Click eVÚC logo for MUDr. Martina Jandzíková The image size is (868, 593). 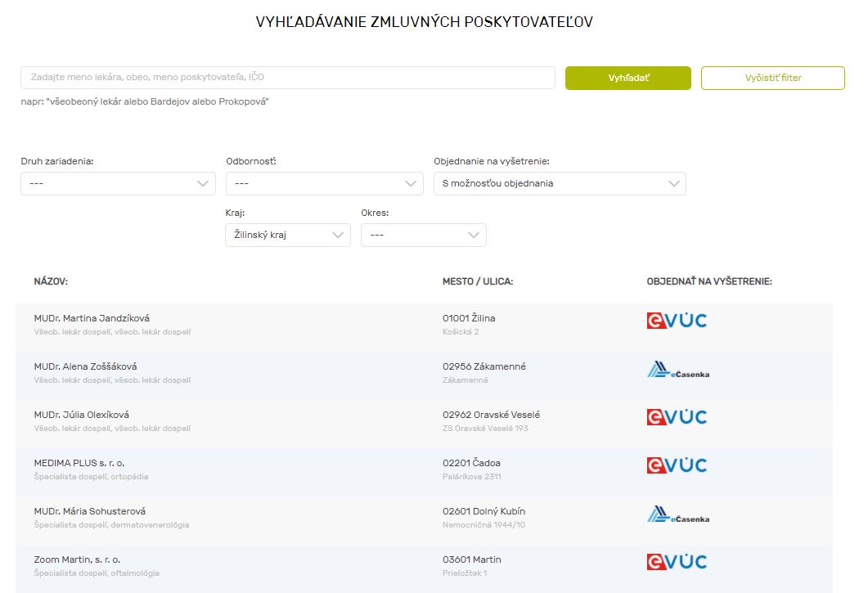pos(677,320)
